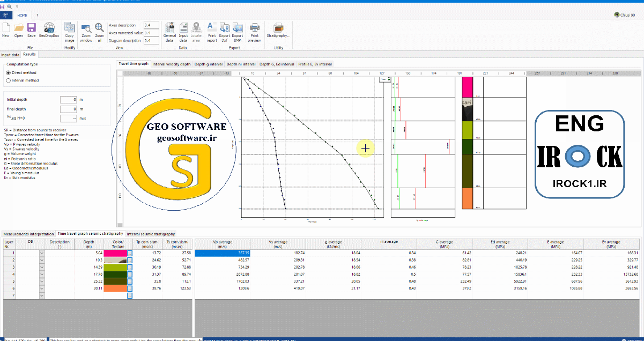Screen dimensions: 644x341
Task: Click texture browse button for layer 2
Action: click(130, 260)
